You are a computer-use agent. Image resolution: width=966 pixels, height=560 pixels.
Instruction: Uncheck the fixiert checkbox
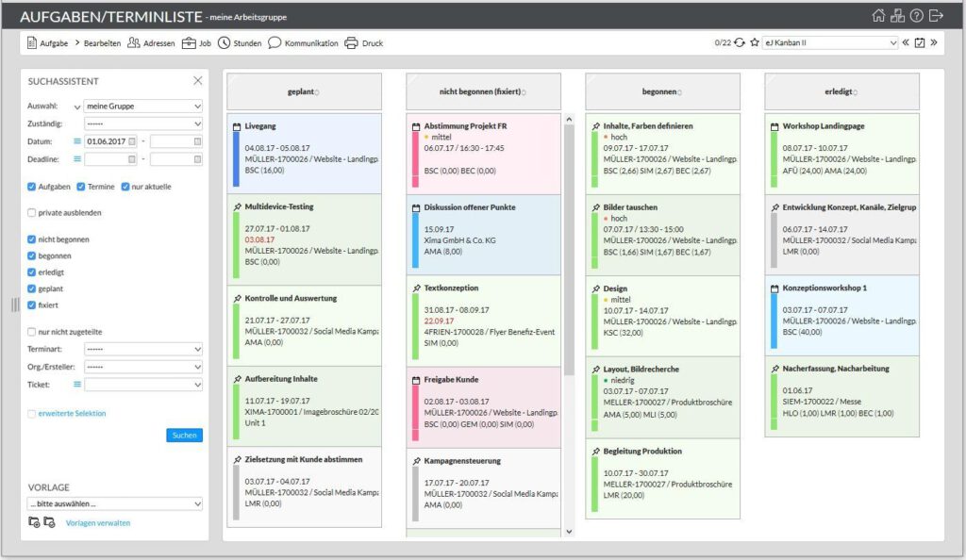click(31, 305)
